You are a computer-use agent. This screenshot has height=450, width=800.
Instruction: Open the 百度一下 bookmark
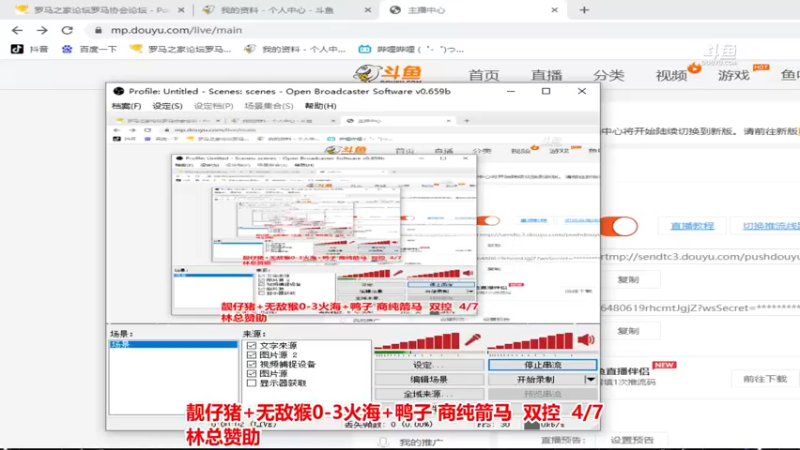click(x=89, y=49)
